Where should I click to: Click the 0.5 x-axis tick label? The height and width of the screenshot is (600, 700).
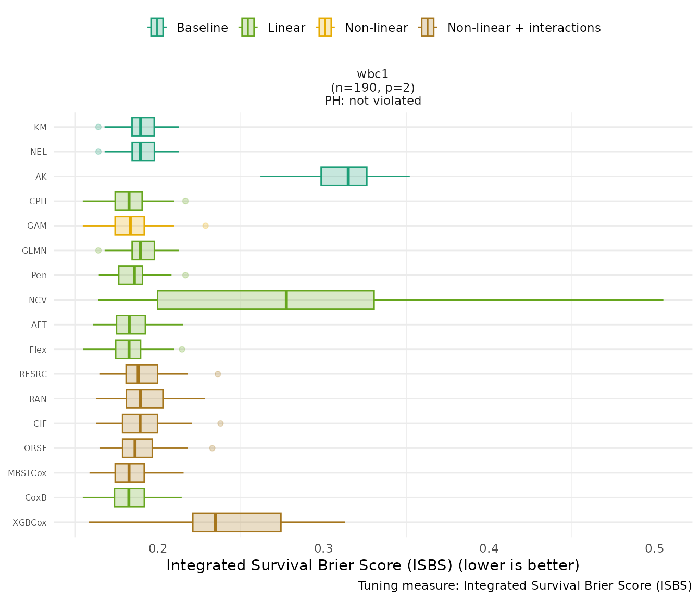[x=654, y=548]
